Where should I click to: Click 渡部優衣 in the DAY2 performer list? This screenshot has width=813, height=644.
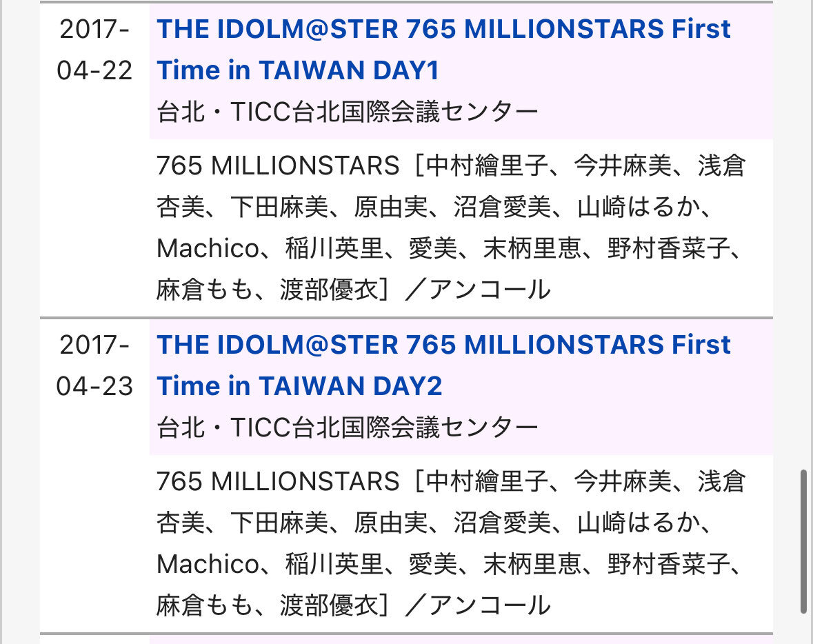[x=329, y=605]
